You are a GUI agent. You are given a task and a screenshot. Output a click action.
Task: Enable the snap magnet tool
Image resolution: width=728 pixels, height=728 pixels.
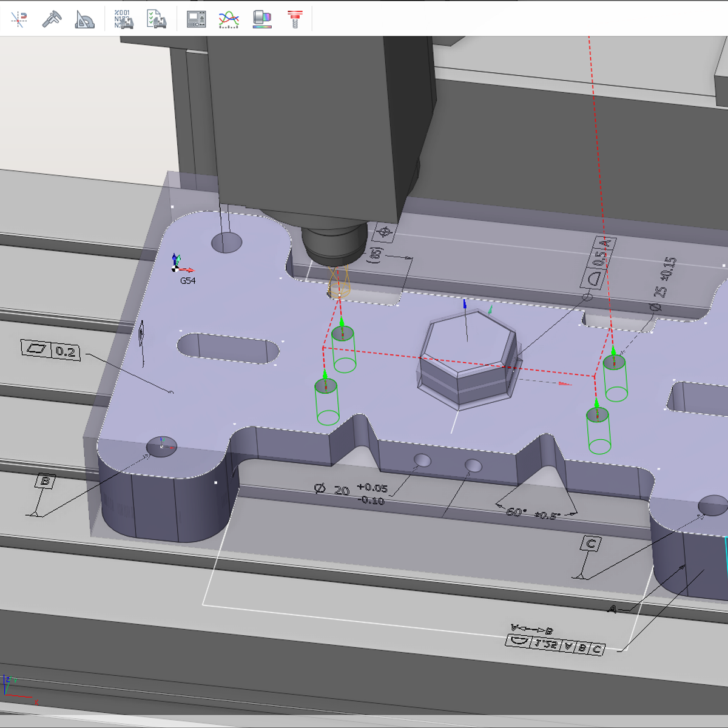tap(19, 19)
